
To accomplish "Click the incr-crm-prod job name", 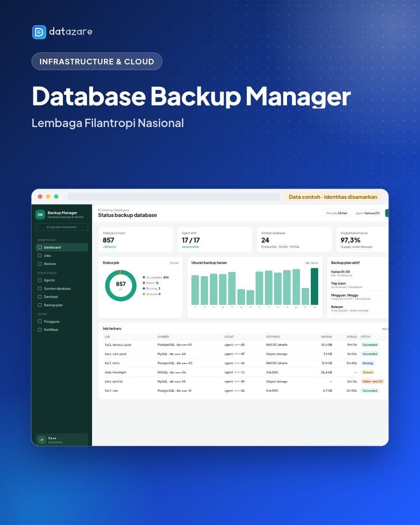I will (115, 354).
